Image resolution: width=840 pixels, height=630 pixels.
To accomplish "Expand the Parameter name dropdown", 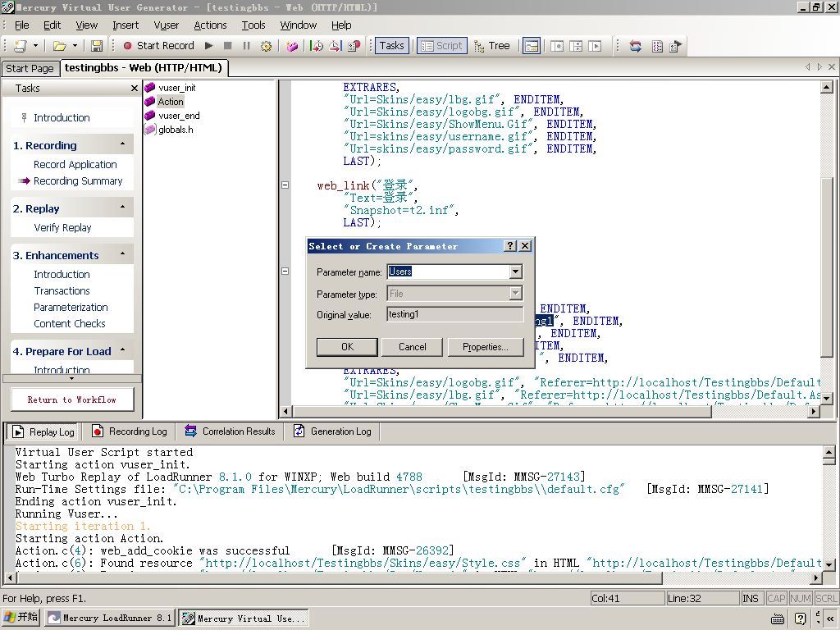I will point(515,272).
